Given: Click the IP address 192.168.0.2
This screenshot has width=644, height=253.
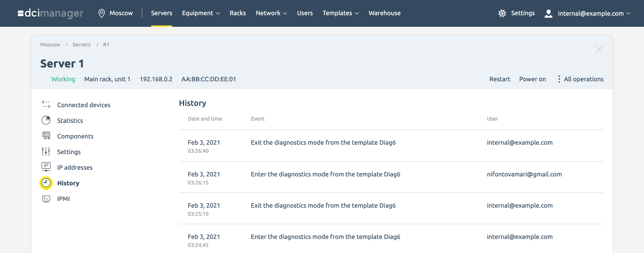Looking at the screenshot, I should (156, 79).
